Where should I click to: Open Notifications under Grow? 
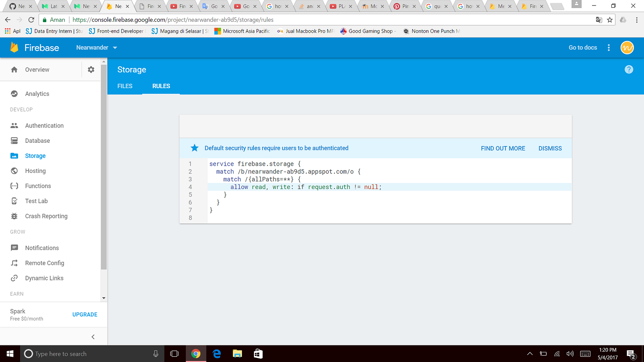point(42,248)
